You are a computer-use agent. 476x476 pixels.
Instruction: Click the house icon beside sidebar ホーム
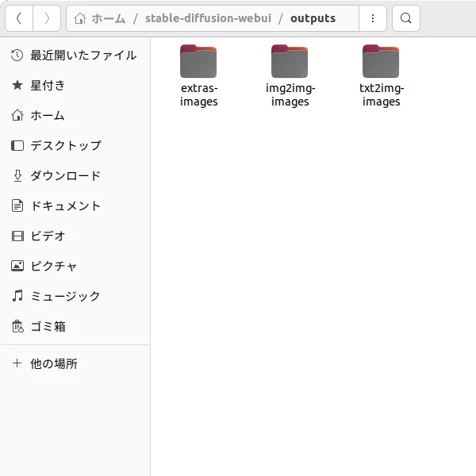[17, 115]
